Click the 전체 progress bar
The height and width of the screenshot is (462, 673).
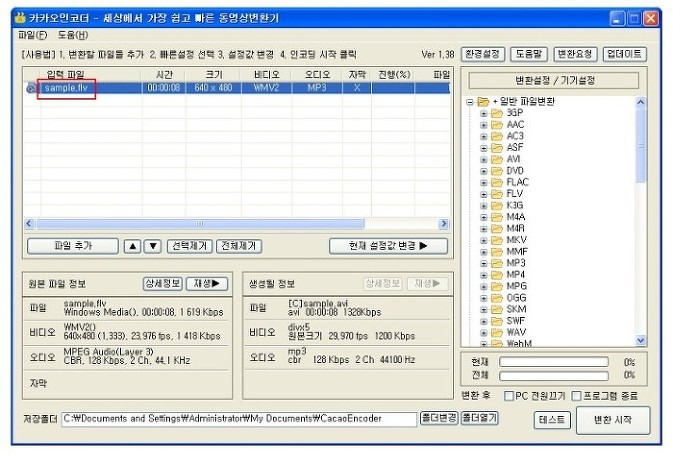click(x=554, y=376)
